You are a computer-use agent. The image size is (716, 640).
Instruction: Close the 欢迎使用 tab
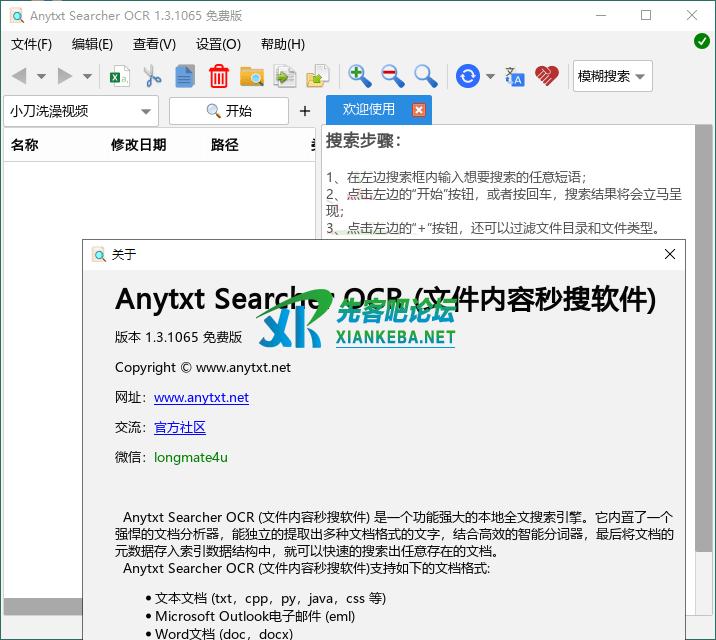coord(419,110)
